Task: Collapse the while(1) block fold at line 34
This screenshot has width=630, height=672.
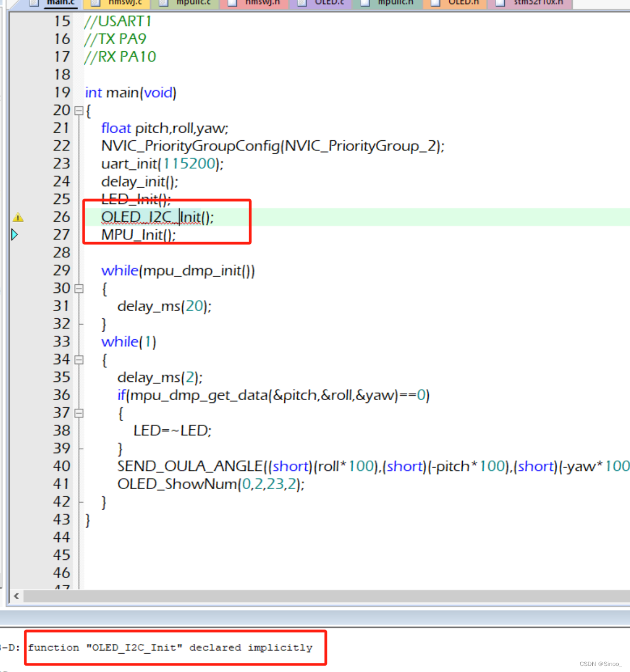Action: 79,360
